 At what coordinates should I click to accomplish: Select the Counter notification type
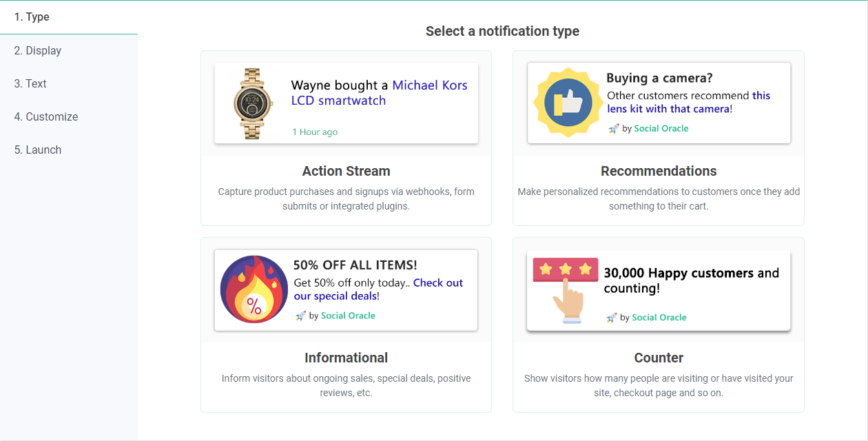pyautogui.click(x=659, y=358)
